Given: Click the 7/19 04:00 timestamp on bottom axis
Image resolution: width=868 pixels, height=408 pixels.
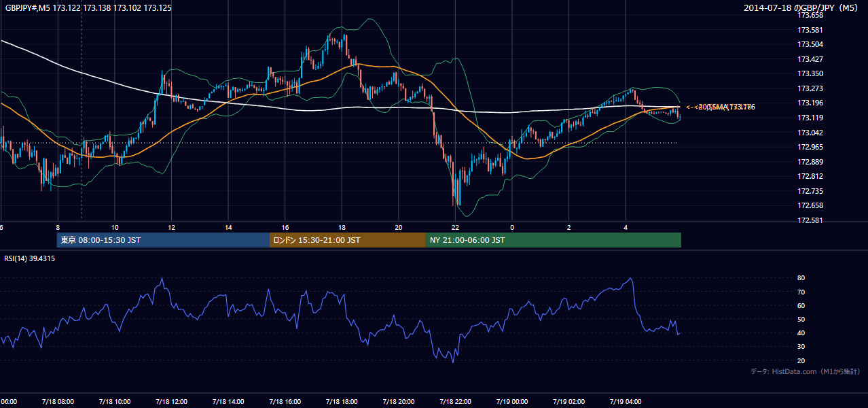Looking at the screenshot, I should [x=626, y=401].
